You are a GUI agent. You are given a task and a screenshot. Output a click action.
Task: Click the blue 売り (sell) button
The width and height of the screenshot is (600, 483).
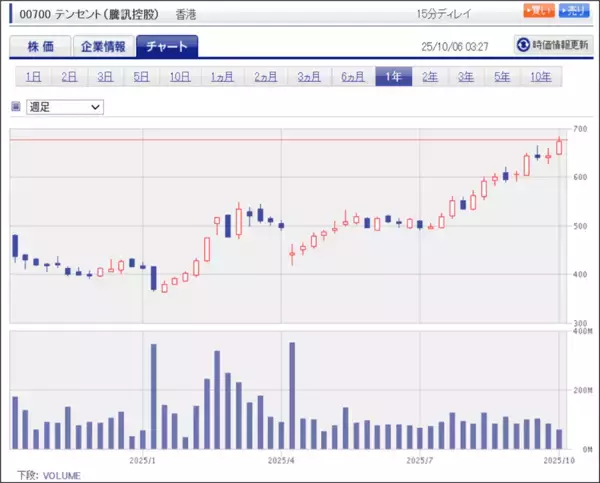571,11
